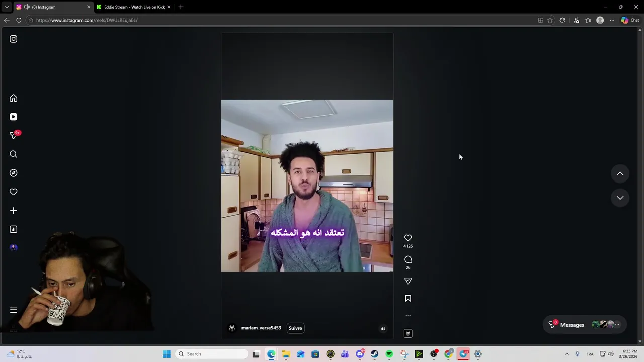The image size is (644, 362).
Task: Open profile avatar in Instagram sidebar
Action: click(14, 248)
